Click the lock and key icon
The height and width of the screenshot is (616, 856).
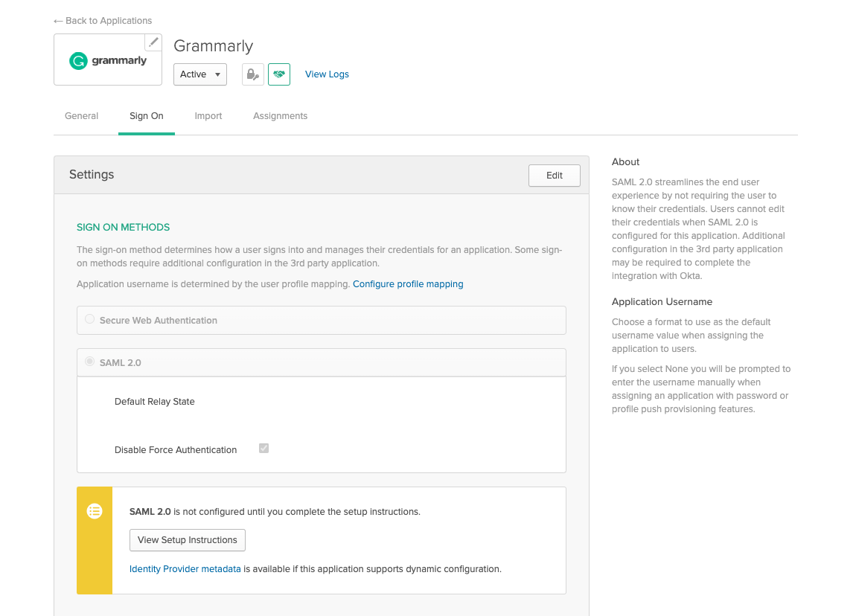tap(253, 74)
